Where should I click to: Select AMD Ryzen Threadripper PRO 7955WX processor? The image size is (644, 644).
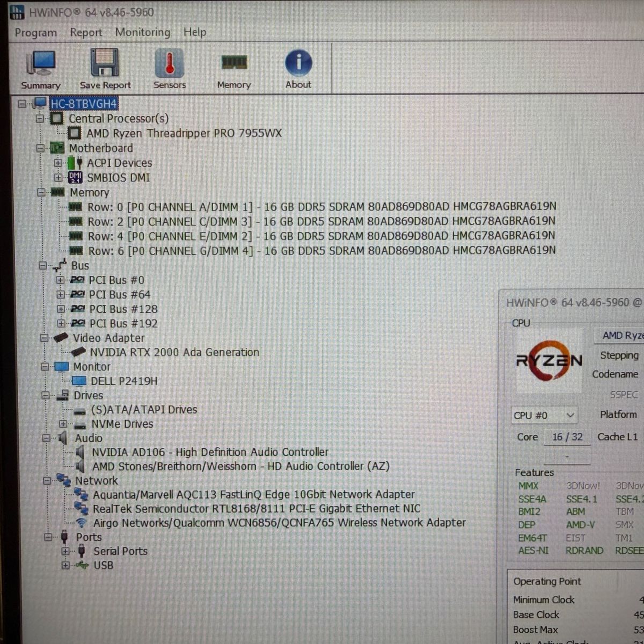184,133
